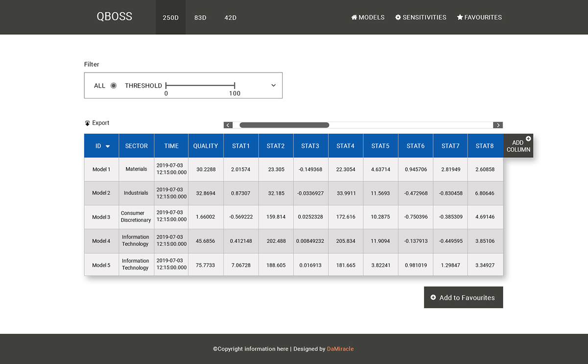
Task: Click STAT6 value 0.945706
Action: (416, 170)
